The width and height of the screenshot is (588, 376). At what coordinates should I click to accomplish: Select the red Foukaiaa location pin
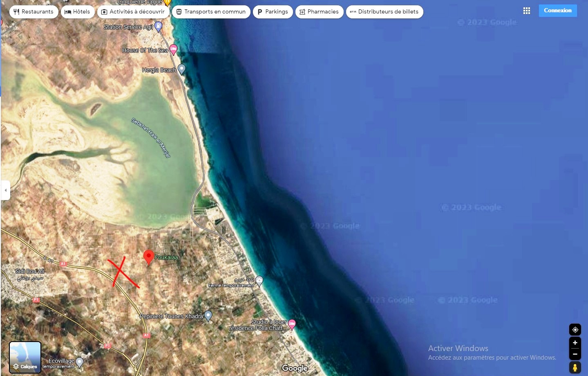coord(149,257)
